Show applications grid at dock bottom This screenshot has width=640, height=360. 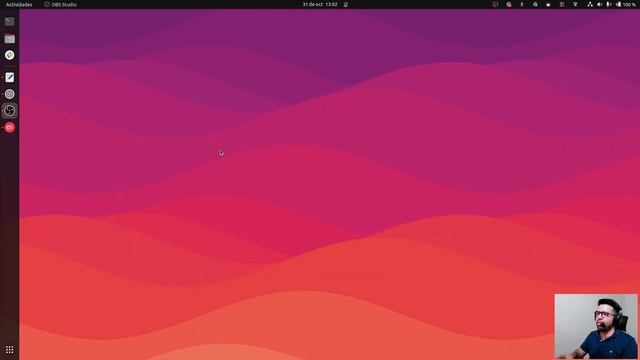9,350
